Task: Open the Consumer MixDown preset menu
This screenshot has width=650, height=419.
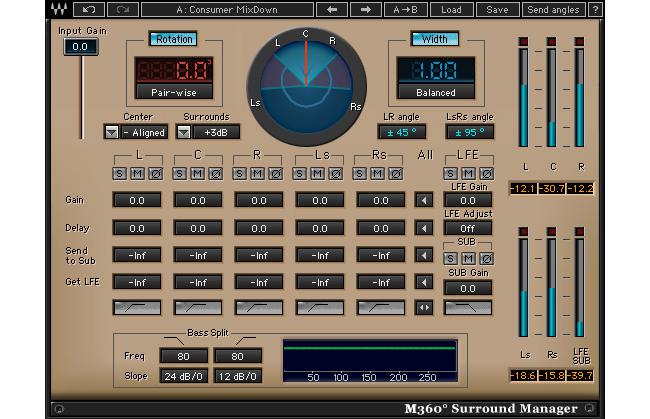Action: point(226,9)
